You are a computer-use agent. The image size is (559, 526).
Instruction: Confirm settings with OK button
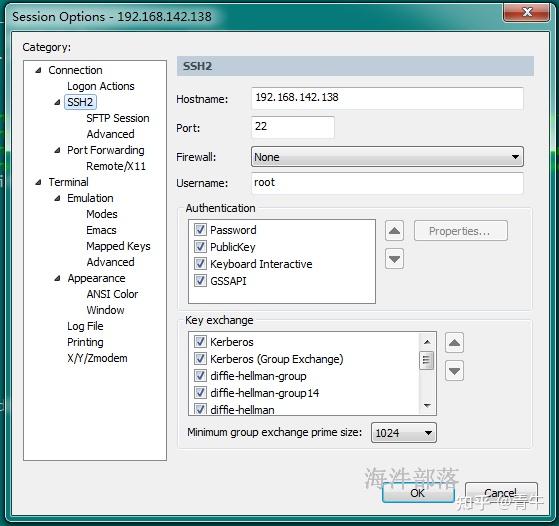point(418,493)
